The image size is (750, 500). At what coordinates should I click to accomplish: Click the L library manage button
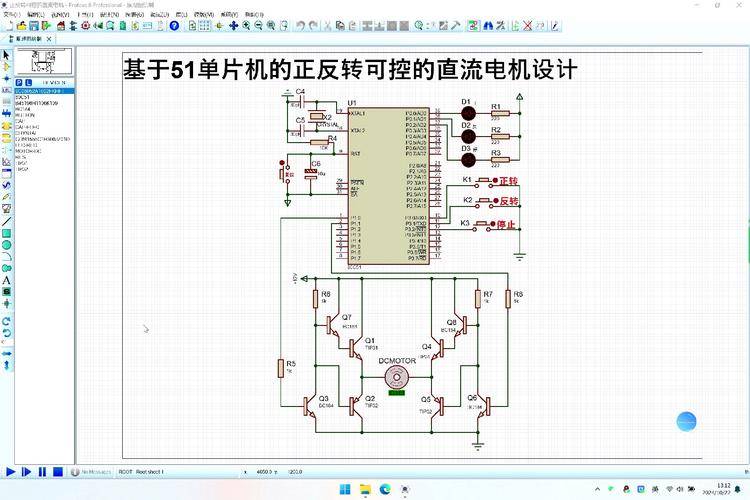coord(28,82)
